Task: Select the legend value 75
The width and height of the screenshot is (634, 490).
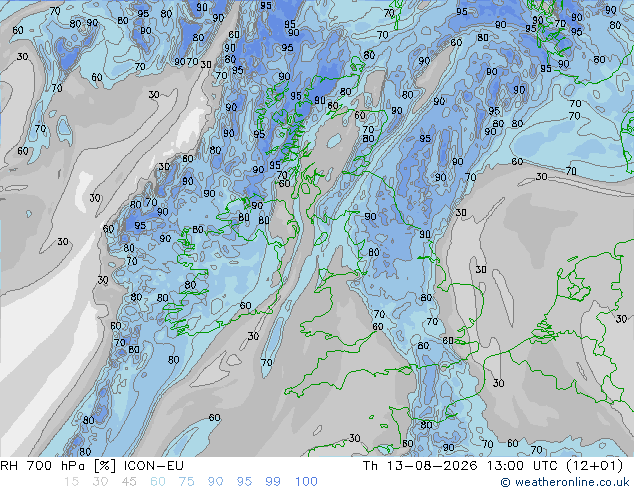Action: pyautogui.click(x=186, y=482)
